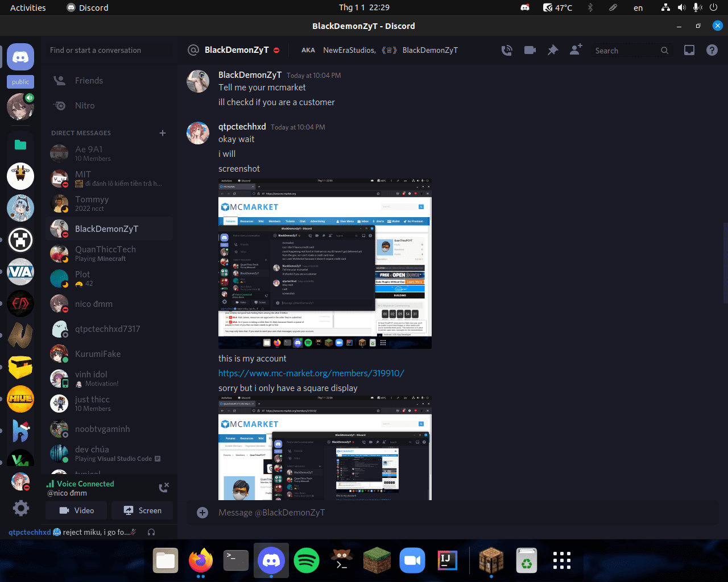
Task: Launch IntelliJ IDEA from the dock
Action: [448, 561]
